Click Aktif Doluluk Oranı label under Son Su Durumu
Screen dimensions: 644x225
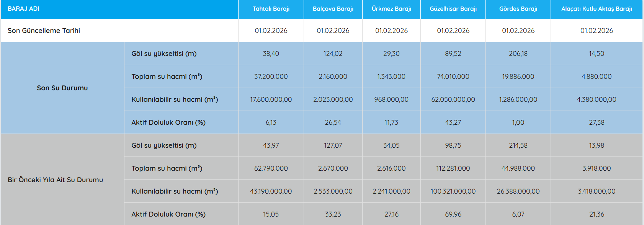(x=168, y=122)
